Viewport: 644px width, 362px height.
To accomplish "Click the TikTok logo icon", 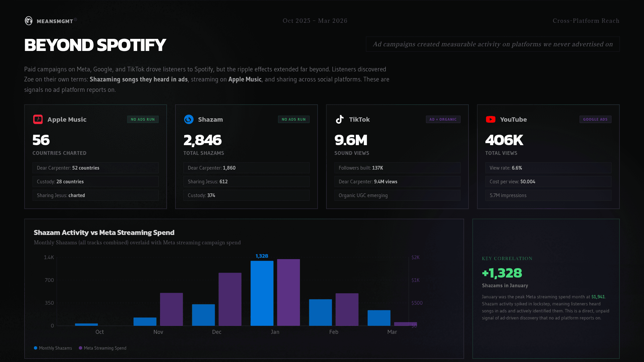I will click(340, 119).
